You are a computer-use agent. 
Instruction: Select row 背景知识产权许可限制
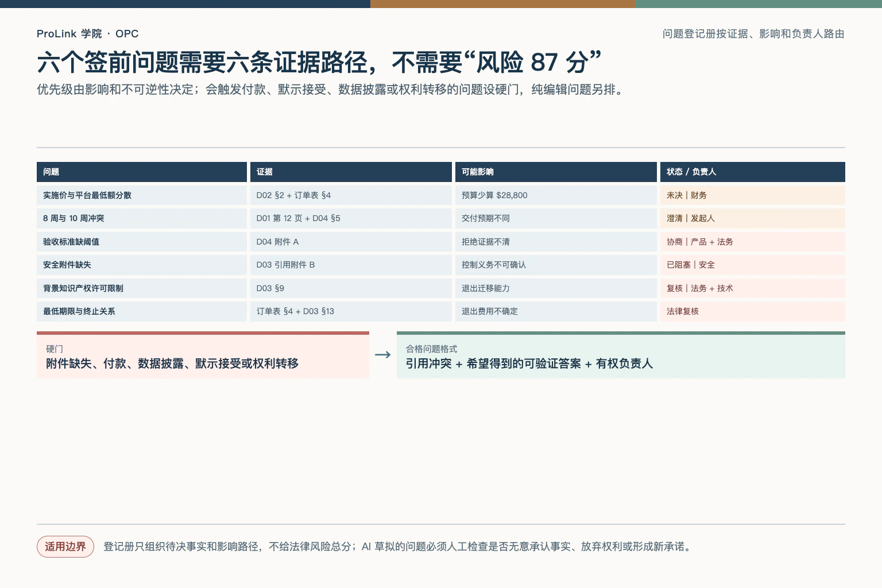pyautogui.click(x=441, y=288)
